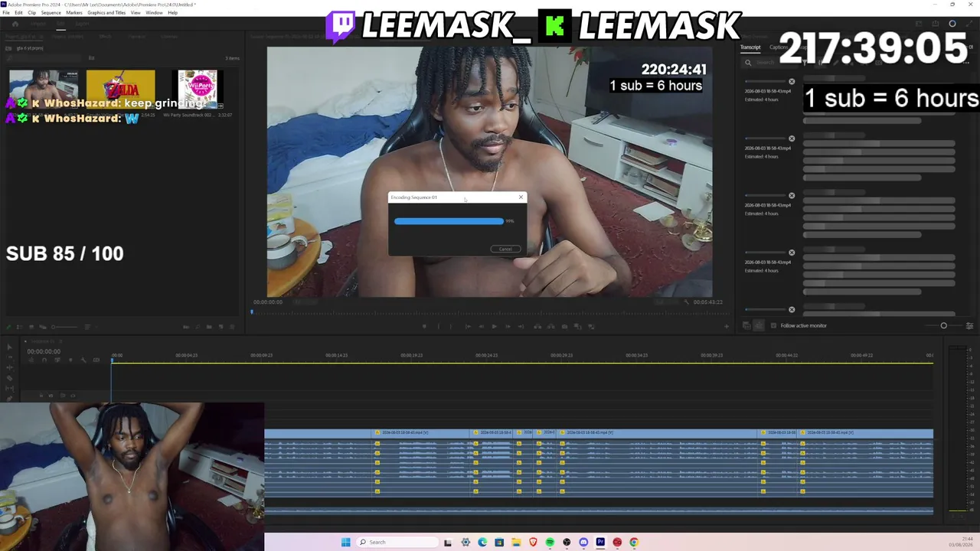Click the encoding progress bar
Viewport: 980px width, 551px height.
(449, 221)
